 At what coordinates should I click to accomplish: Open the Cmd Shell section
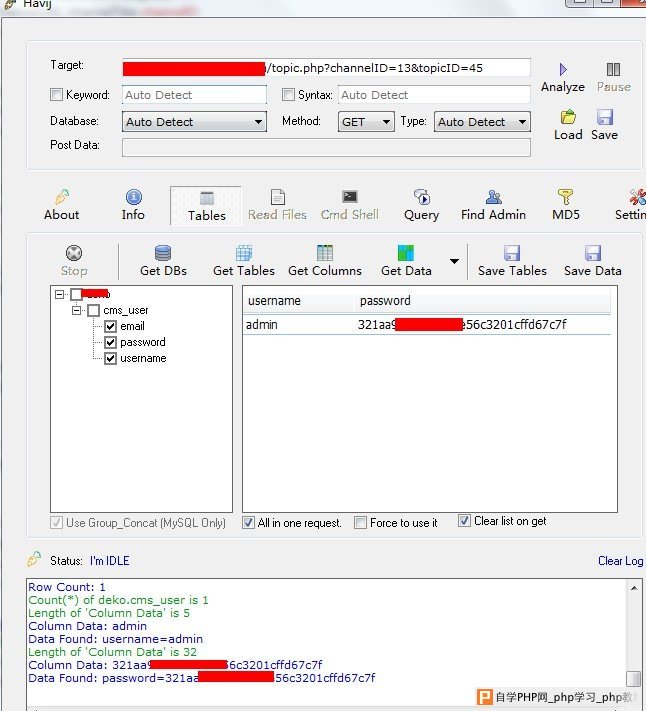coord(350,205)
